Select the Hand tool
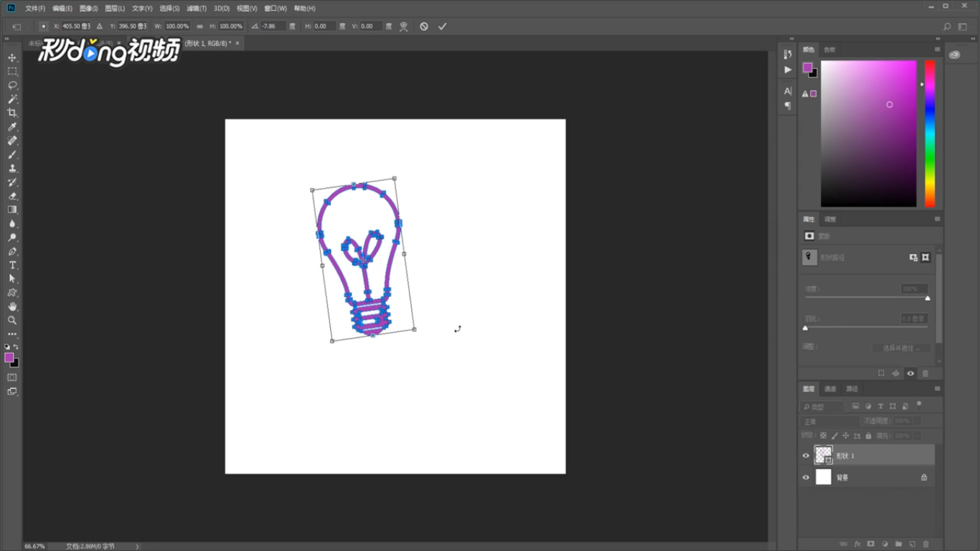This screenshot has height=551, width=980. (x=12, y=306)
